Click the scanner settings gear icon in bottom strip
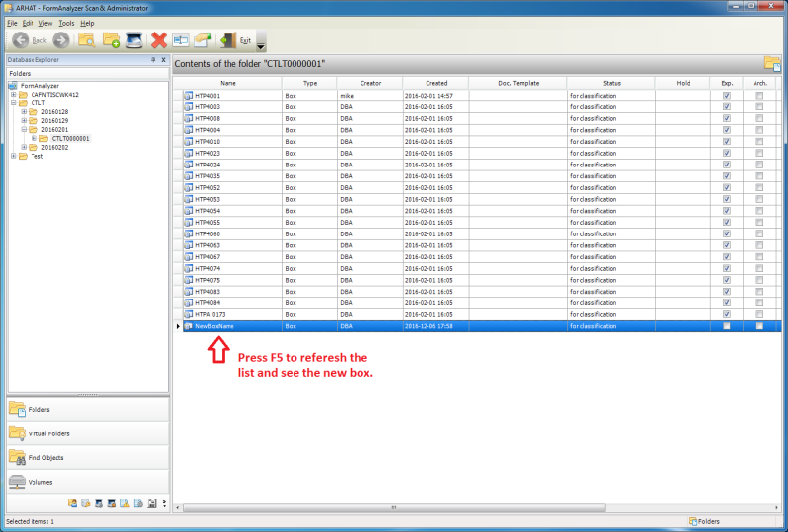Image resolution: width=788 pixels, height=532 pixels. 99,503
